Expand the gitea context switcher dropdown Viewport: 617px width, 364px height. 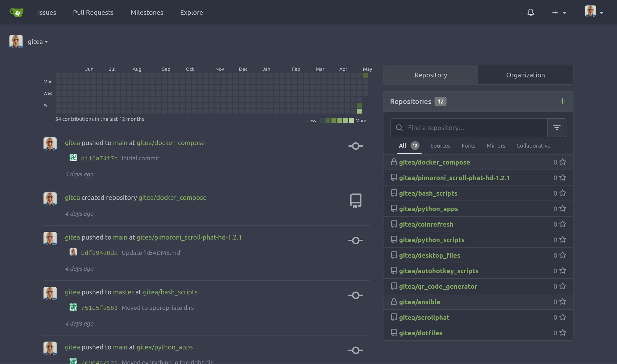coord(38,42)
